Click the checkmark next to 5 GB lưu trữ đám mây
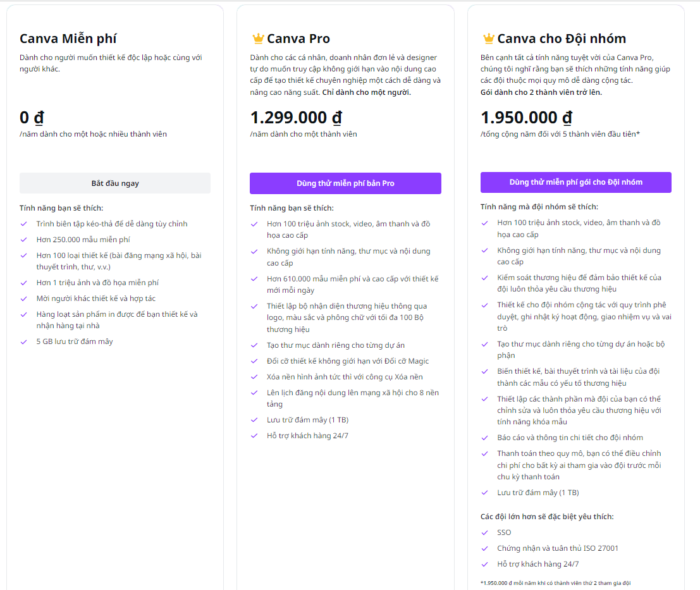The width and height of the screenshot is (700, 590). click(24, 342)
